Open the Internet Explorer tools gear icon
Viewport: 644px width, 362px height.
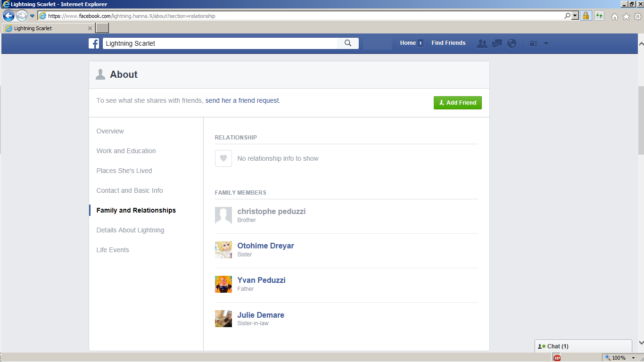637,16
